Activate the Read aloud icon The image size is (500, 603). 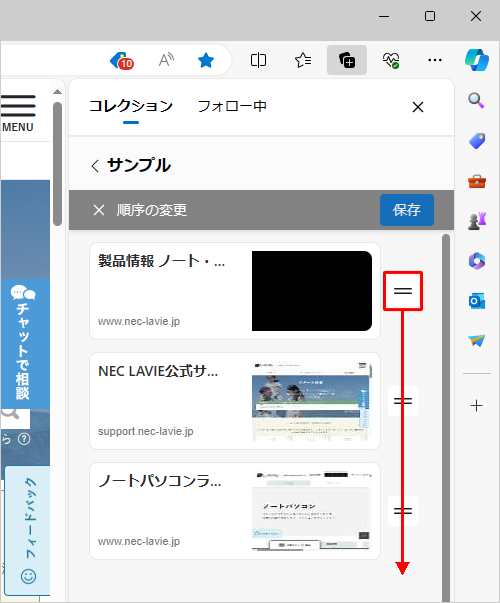pos(166,60)
